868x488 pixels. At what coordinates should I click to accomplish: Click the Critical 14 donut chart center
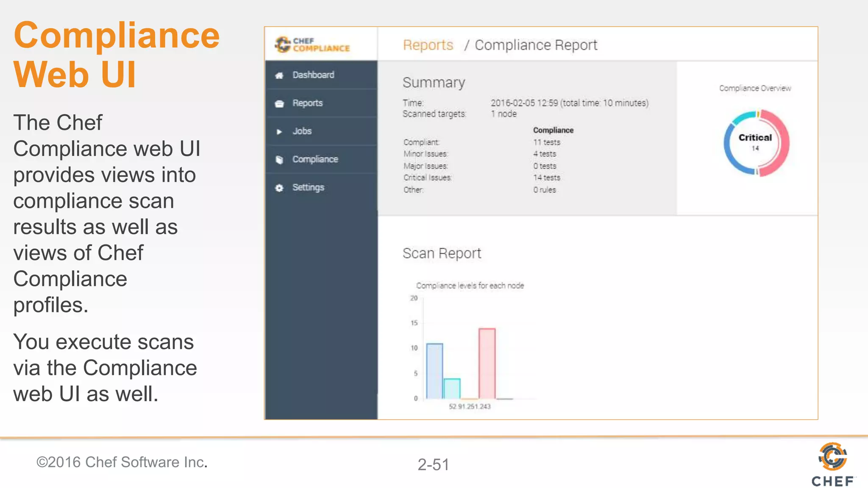(x=755, y=142)
